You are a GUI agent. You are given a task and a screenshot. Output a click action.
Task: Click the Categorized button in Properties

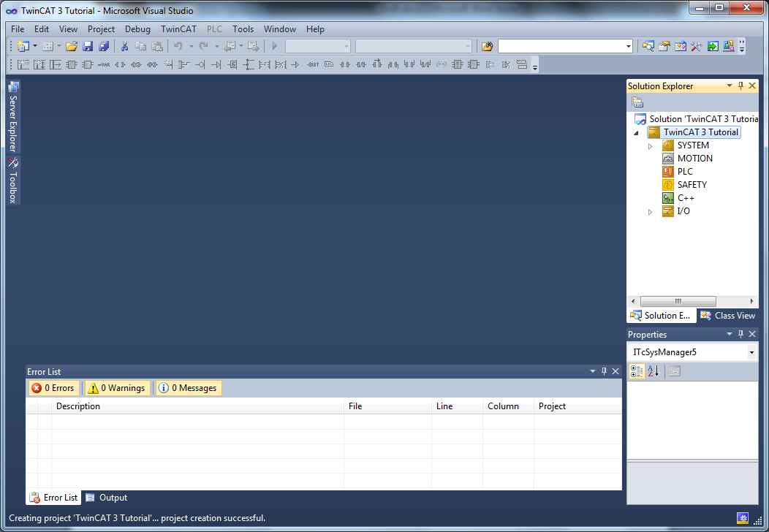click(x=637, y=372)
